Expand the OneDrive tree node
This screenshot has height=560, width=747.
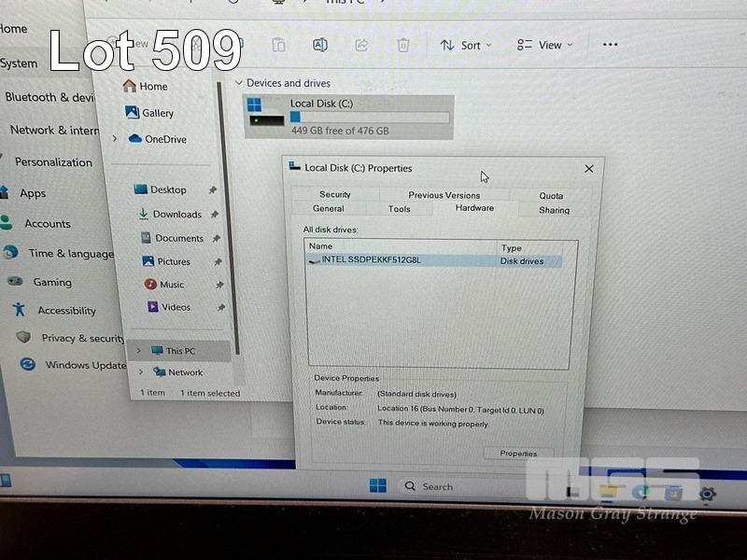[115, 139]
